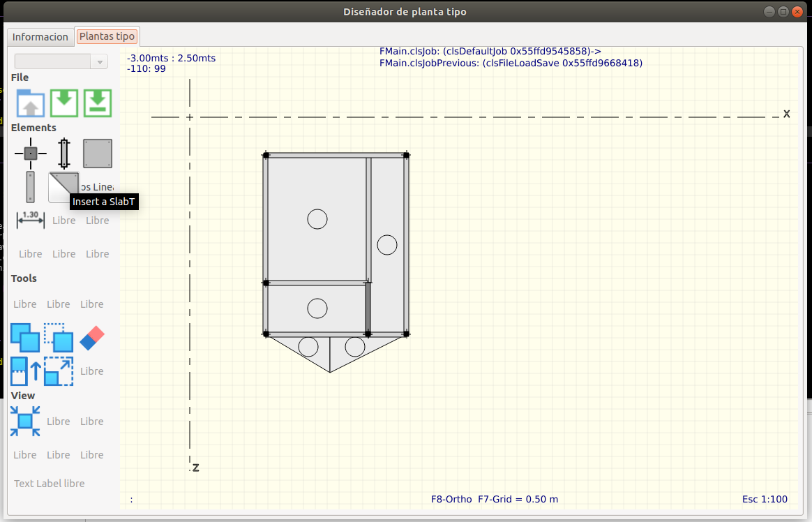This screenshot has width=812, height=522.
Task: Select the plain vertical bar element tool
Action: [x=30, y=187]
